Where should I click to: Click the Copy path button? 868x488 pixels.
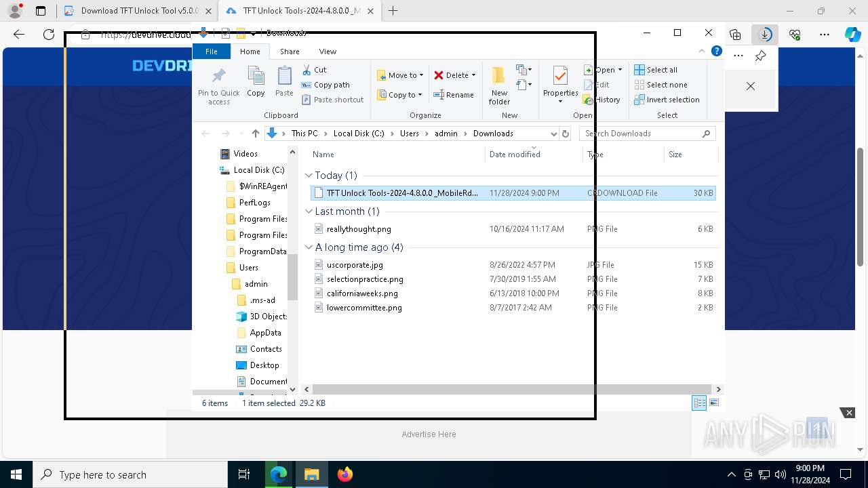click(x=325, y=85)
